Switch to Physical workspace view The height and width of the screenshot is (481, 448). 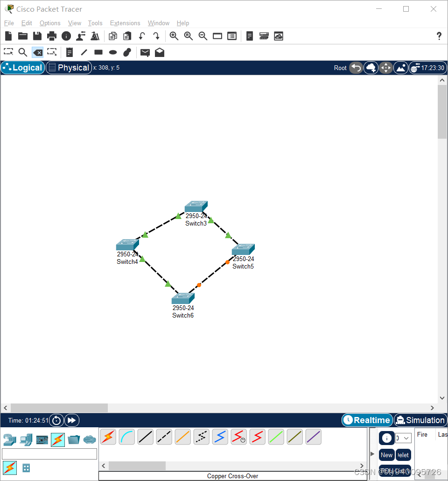click(x=69, y=68)
